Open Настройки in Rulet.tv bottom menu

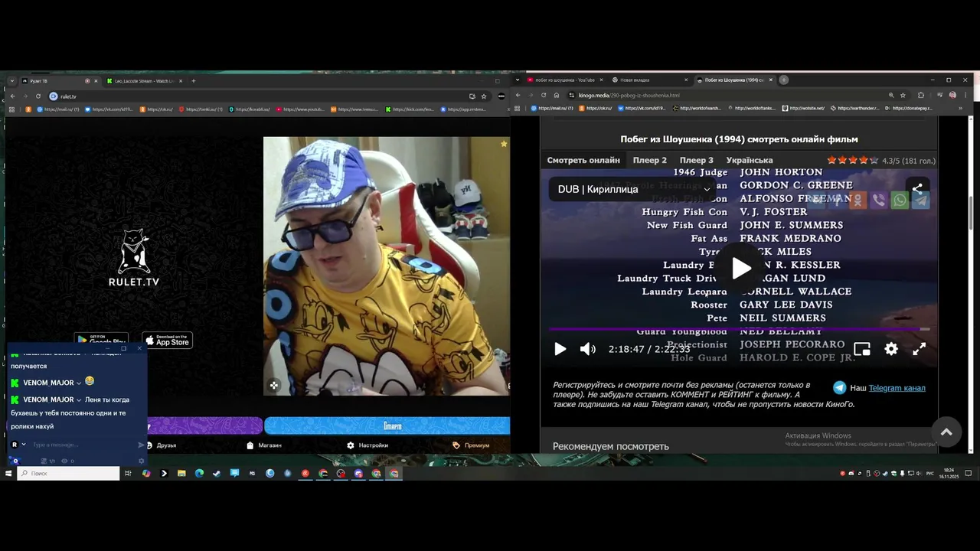(367, 445)
